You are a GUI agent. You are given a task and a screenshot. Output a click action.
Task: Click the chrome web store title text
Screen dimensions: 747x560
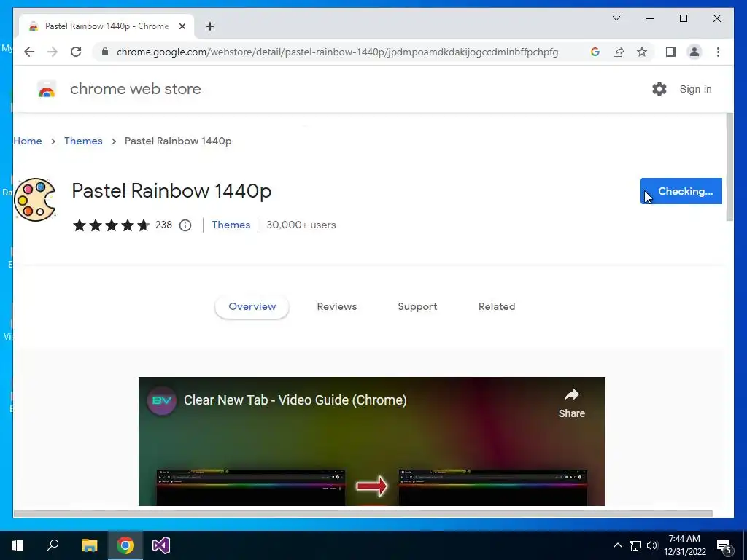135,89
